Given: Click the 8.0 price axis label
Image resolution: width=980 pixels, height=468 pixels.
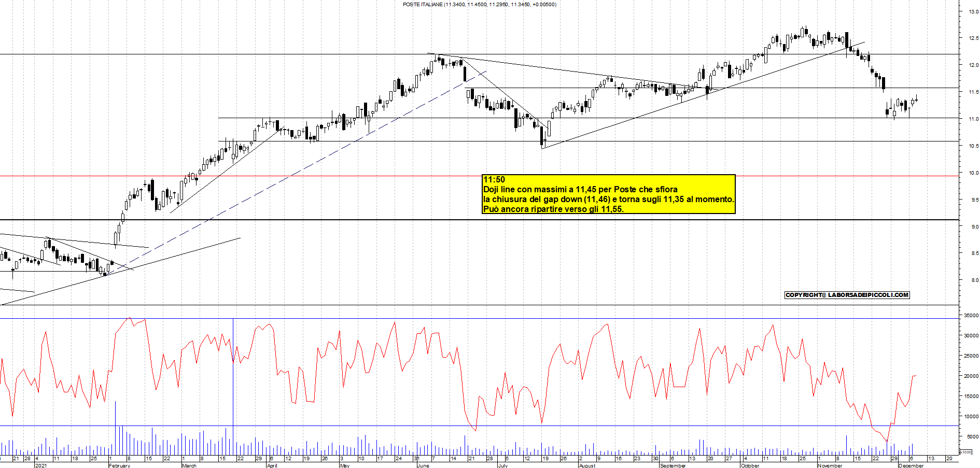Looking at the screenshot, I should (975, 280).
